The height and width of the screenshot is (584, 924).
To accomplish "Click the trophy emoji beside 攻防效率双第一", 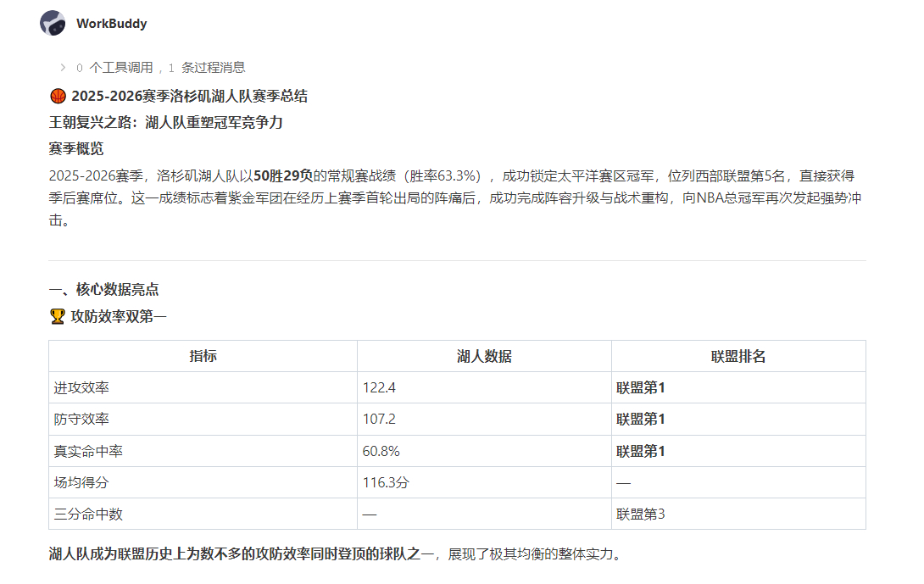I will [57, 316].
